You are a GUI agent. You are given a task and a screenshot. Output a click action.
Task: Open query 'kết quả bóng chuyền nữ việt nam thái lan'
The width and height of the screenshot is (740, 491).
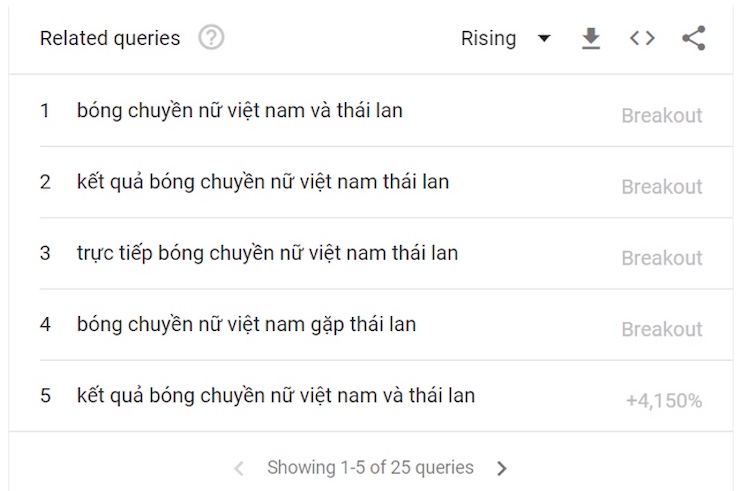point(263,183)
